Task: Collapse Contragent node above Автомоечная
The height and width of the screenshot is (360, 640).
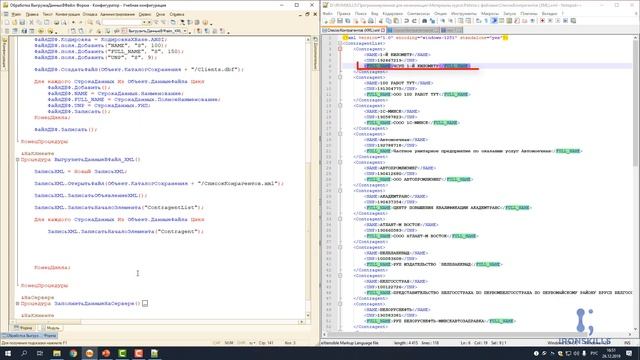Action: tap(340, 134)
